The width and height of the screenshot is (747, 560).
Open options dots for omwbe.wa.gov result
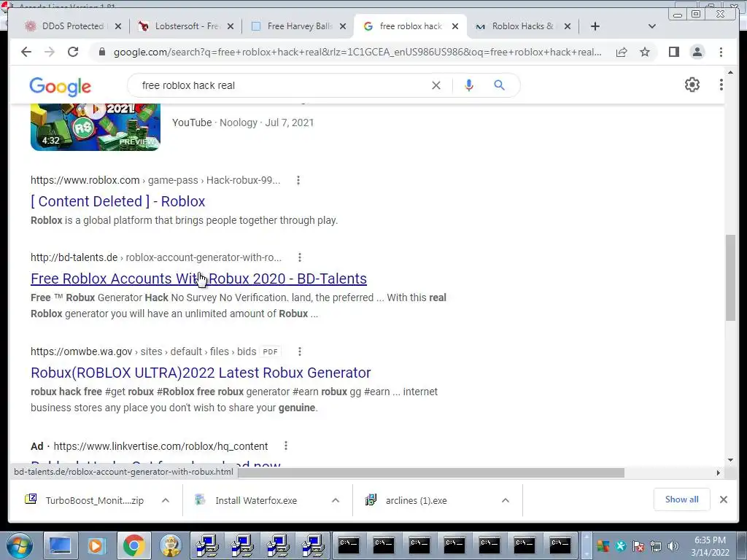(300, 351)
